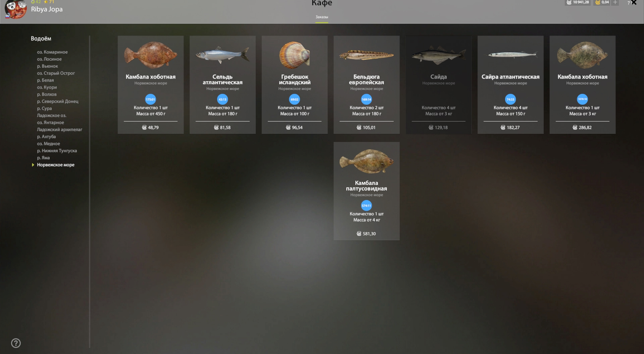Select оз. Комариное in water list

click(x=52, y=52)
